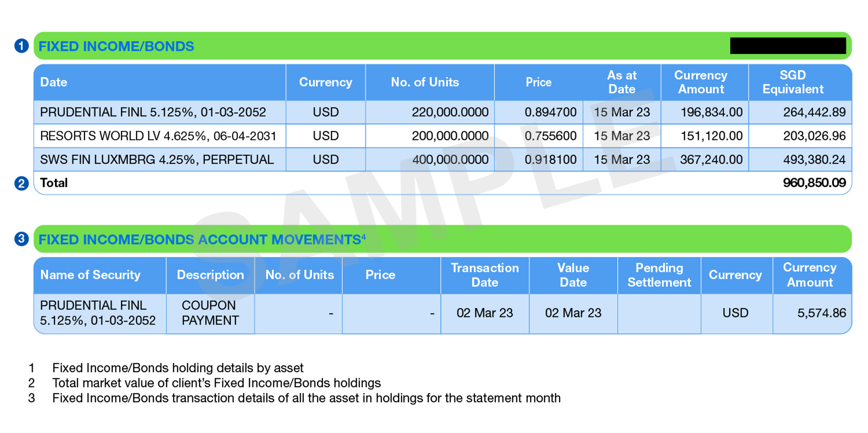The width and height of the screenshot is (868, 433).
Task: Click the SGD Equivalent column header
Action: pyautogui.click(x=793, y=82)
